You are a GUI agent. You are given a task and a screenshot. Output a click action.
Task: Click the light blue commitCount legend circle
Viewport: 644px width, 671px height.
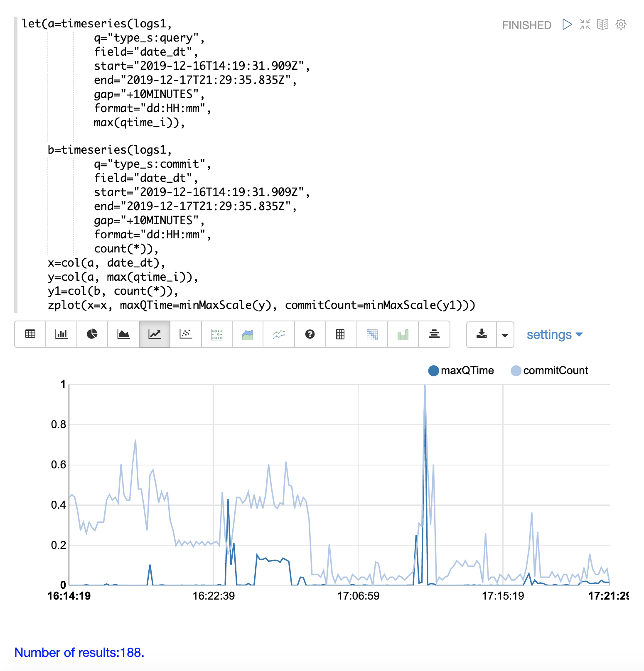(516, 371)
